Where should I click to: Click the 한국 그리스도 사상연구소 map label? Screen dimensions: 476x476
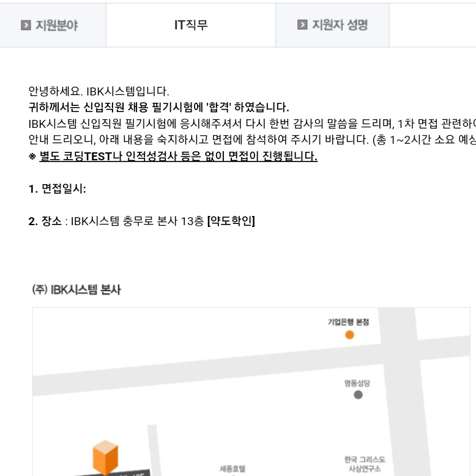pyautogui.click(x=365, y=464)
